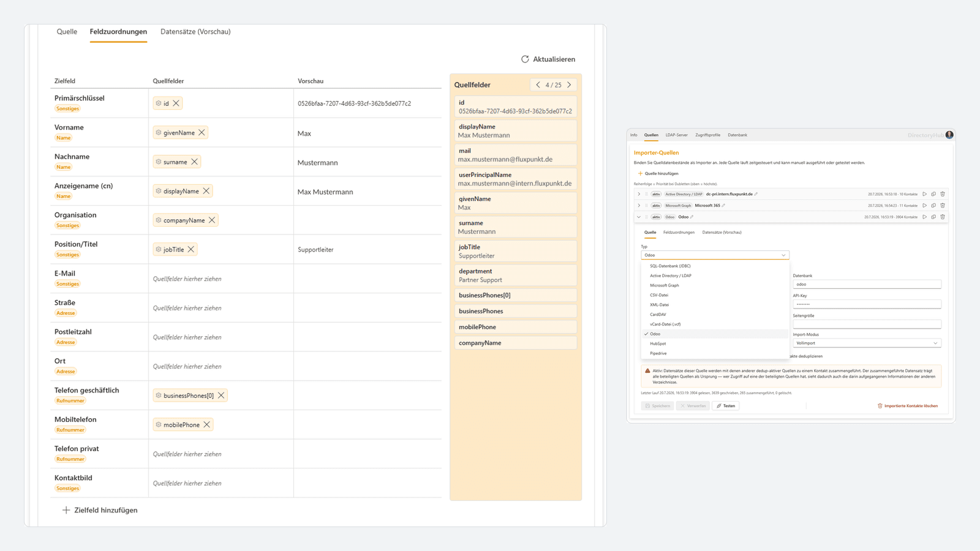
Task: Switch to the Datensätze (Vorschau) tab
Action: pyautogui.click(x=195, y=32)
